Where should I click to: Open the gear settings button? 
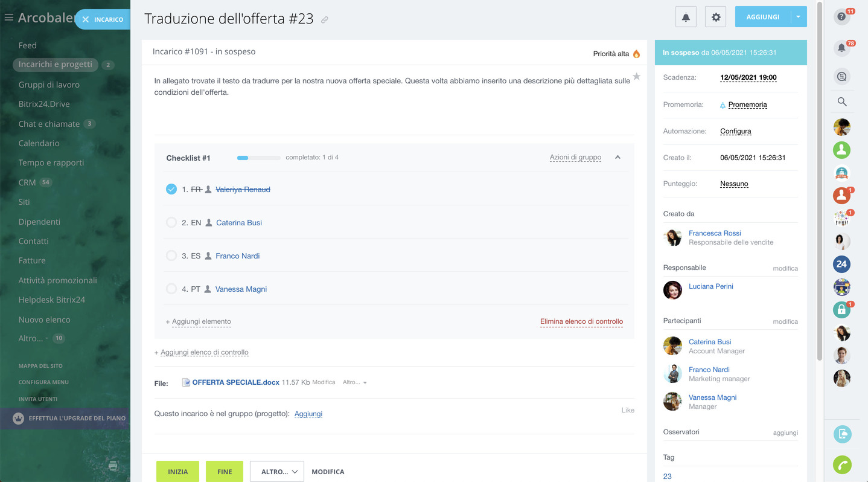click(x=716, y=17)
